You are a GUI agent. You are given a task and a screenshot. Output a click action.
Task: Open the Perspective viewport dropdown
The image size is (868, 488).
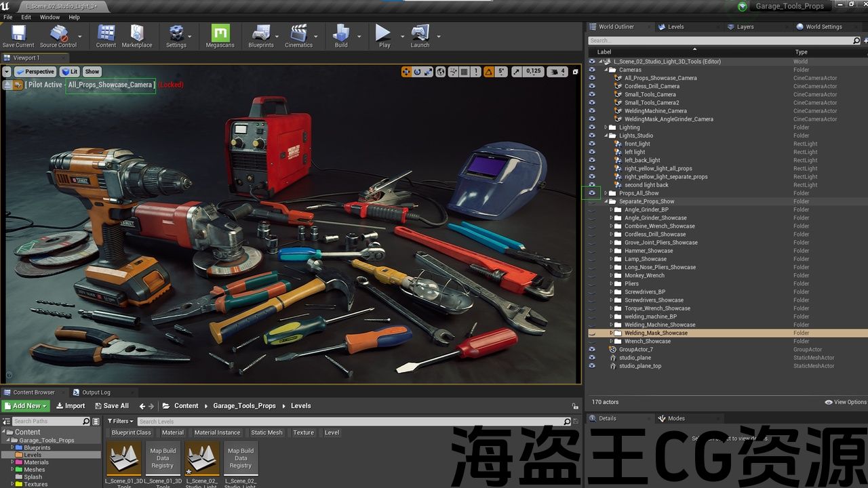(x=35, y=72)
